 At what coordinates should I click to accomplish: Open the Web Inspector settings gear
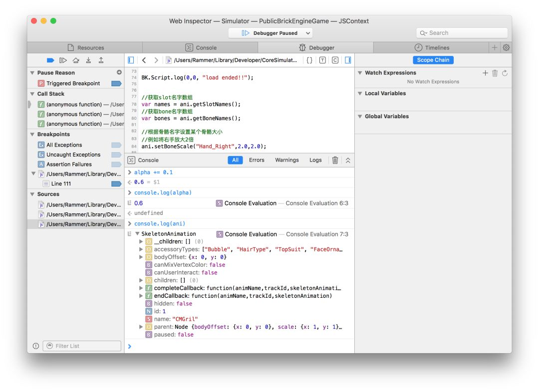pyautogui.click(x=506, y=48)
